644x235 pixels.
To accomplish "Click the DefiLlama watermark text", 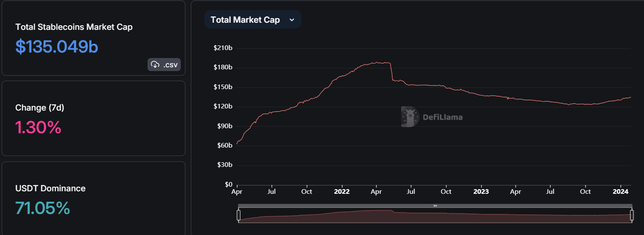I will (442, 117).
